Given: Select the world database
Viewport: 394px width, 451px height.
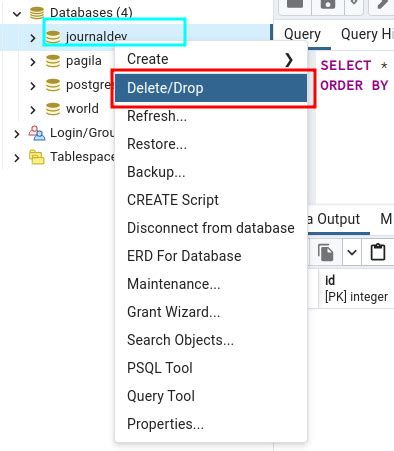Looking at the screenshot, I should pyautogui.click(x=82, y=109).
